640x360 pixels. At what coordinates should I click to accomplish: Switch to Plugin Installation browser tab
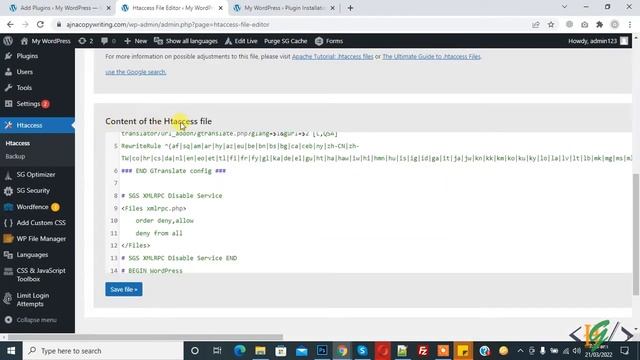pos(284,8)
